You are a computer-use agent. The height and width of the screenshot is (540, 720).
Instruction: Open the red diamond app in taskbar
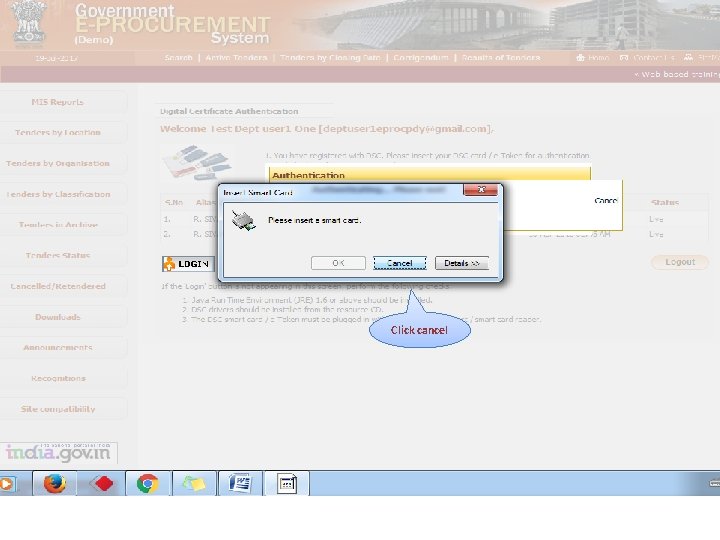pos(102,484)
